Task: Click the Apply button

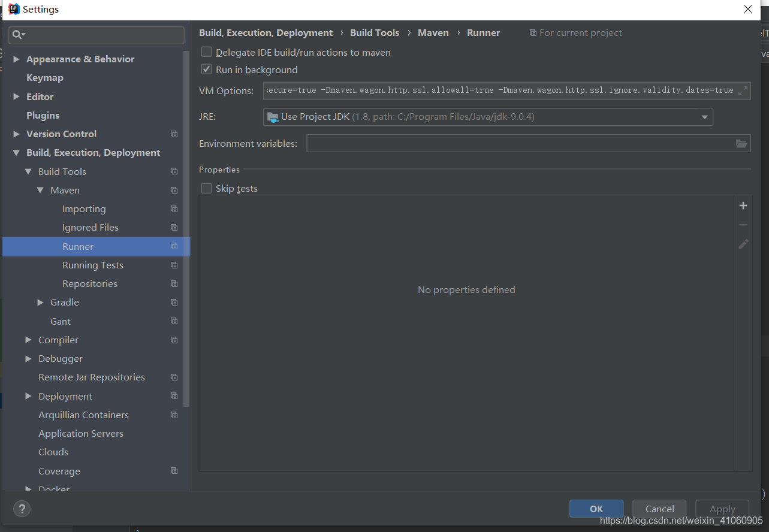Action: pos(722,509)
